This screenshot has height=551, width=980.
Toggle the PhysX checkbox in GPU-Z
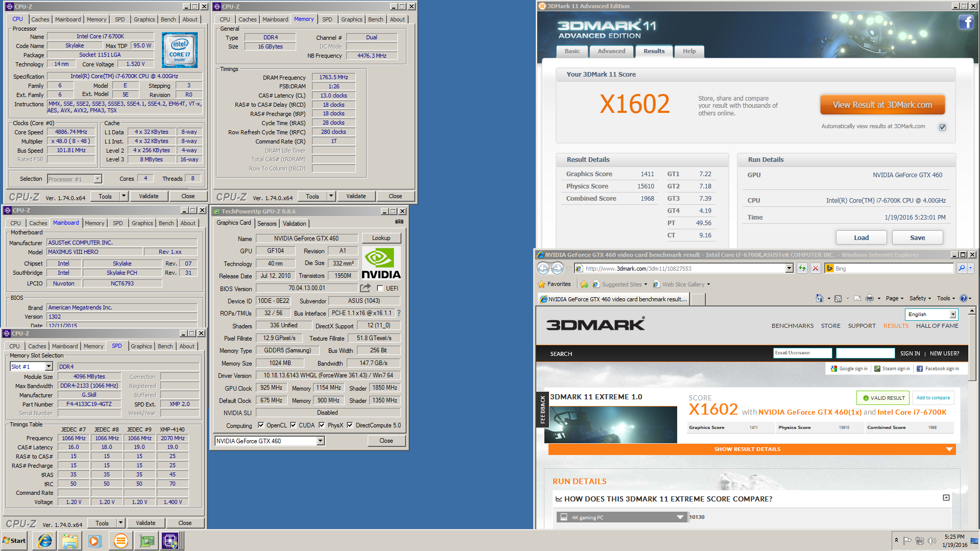(322, 425)
